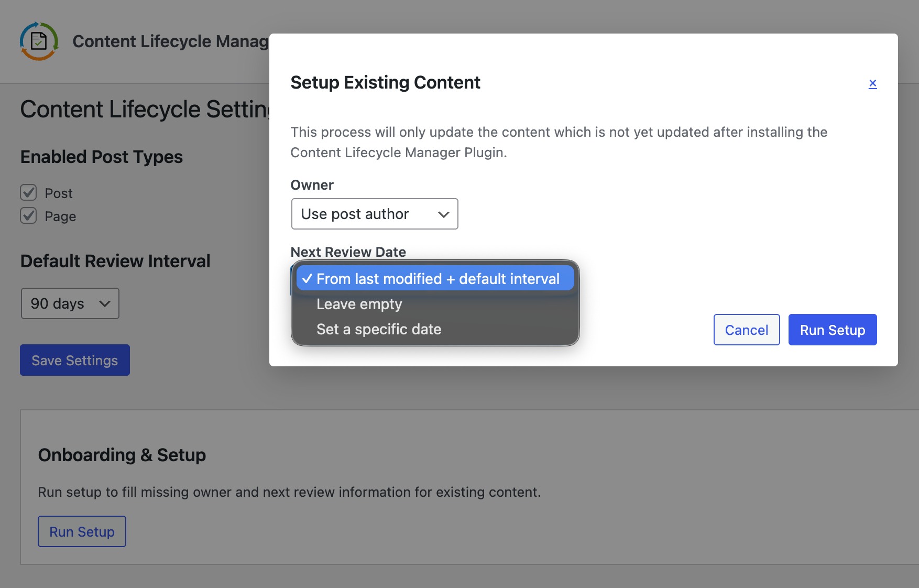Click the Next Review Date label
This screenshot has width=919, height=588.
(348, 252)
